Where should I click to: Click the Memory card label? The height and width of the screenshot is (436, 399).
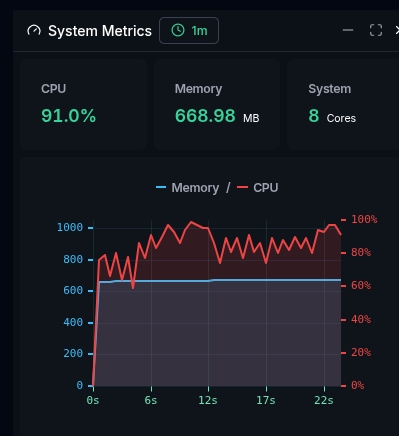[x=198, y=89]
